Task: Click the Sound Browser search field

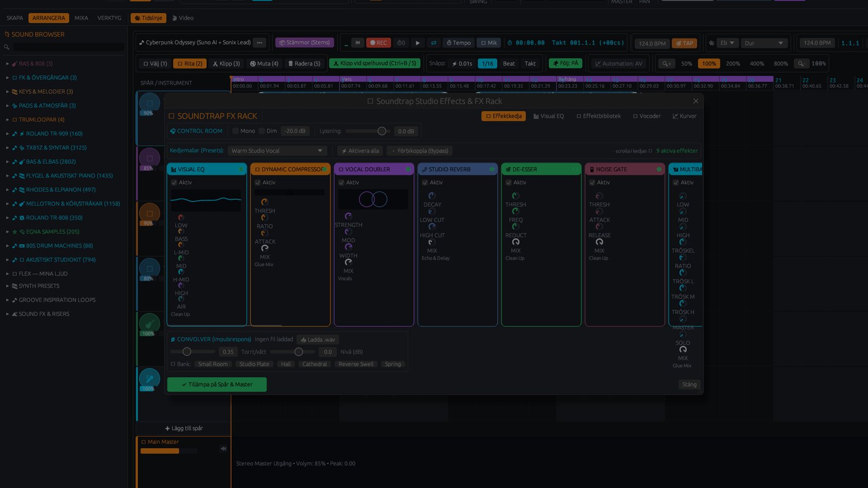Action: click(69, 47)
